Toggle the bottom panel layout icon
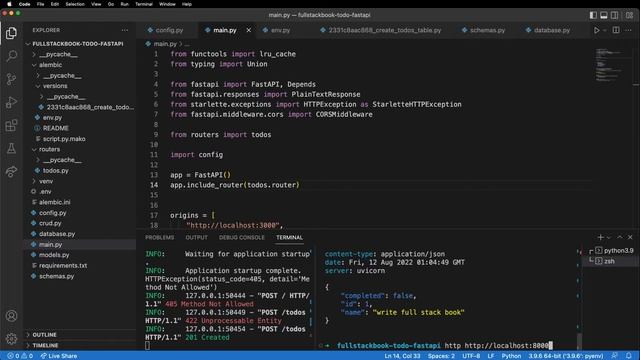The width and height of the screenshot is (640, 360). point(604,15)
